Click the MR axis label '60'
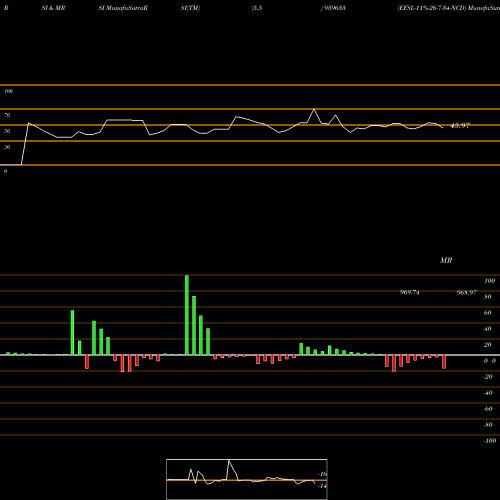Screen dimensions: 500x500 click(488, 313)
